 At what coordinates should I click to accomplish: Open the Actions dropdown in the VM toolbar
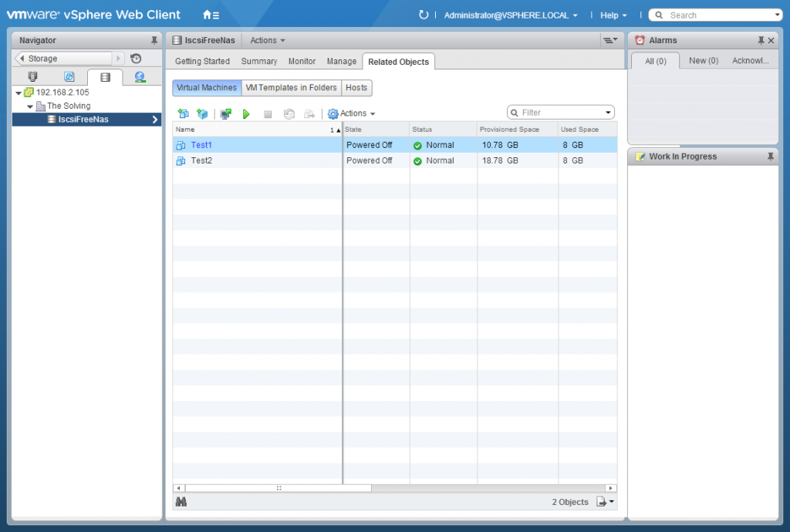[352, 113]
